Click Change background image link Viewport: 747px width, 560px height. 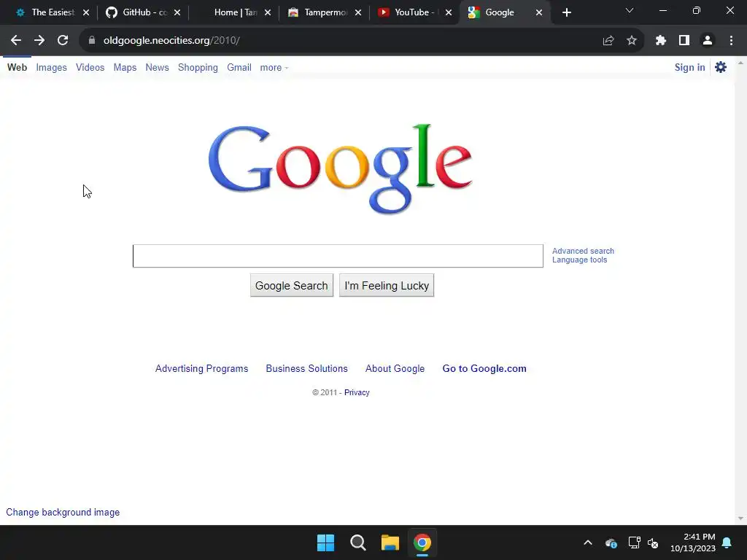[x=63, y=513]
